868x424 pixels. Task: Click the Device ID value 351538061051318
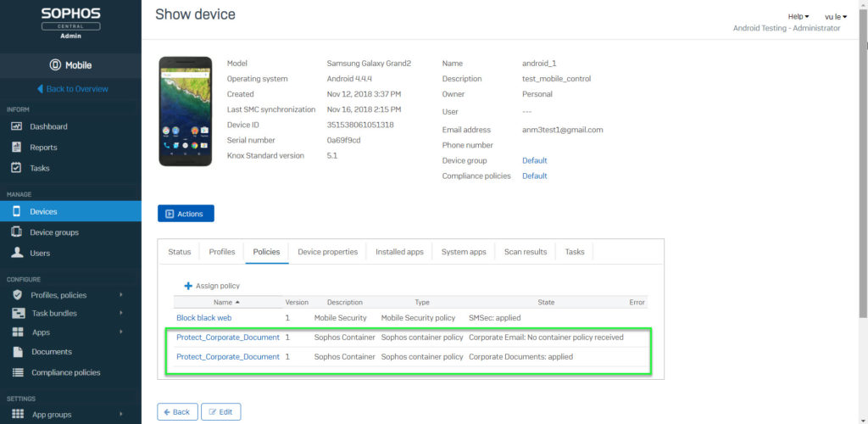click(360, 126)
